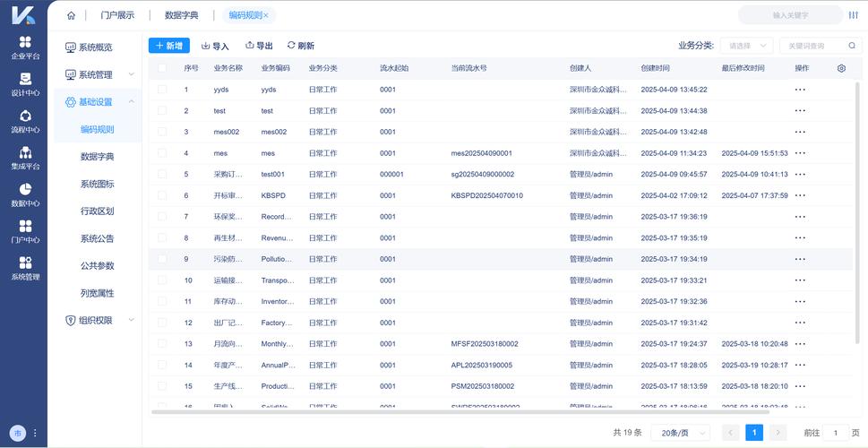Open the 数据中心 sidebar module

pos(25,195)
